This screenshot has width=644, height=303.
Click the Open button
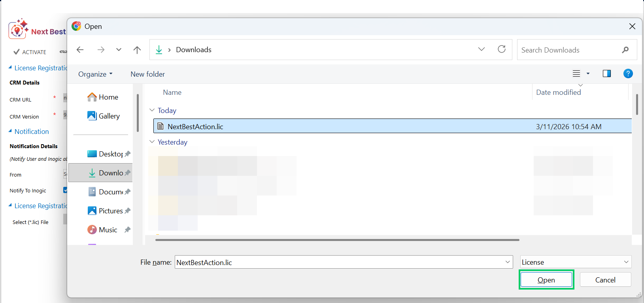point(546,280)
